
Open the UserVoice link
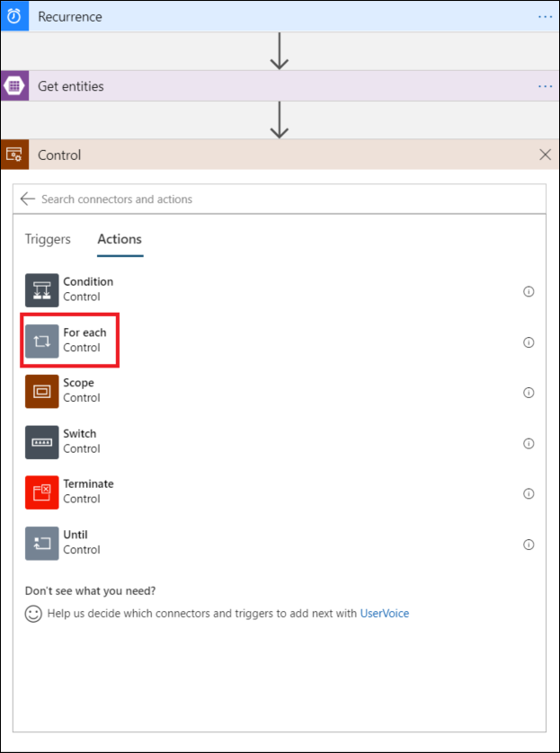384,613
